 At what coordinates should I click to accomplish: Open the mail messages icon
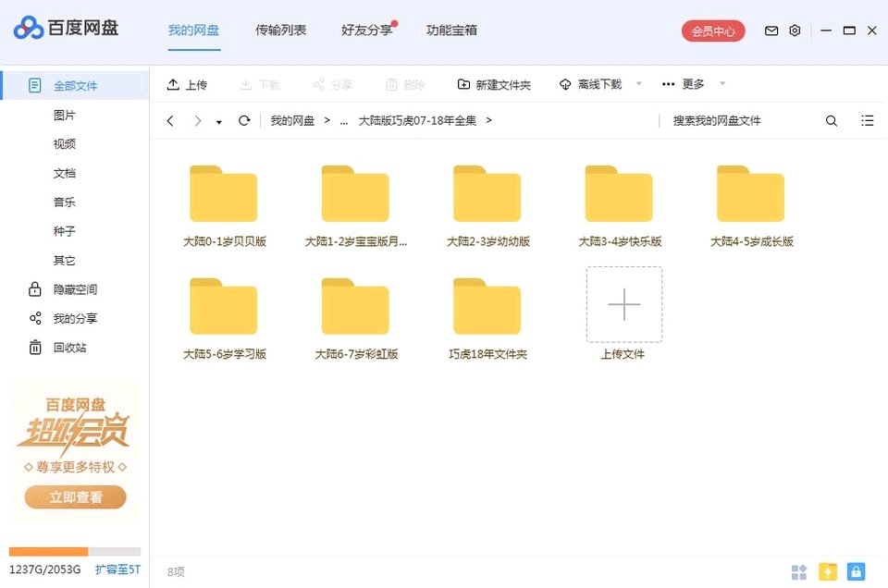tap(771, 31)
